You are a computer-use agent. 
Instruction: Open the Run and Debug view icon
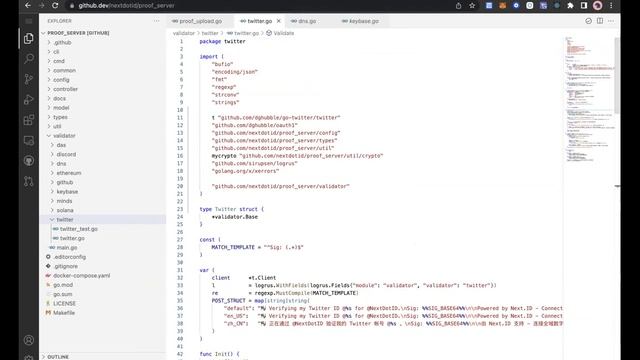pyautogui.click(x=29, y=100)
